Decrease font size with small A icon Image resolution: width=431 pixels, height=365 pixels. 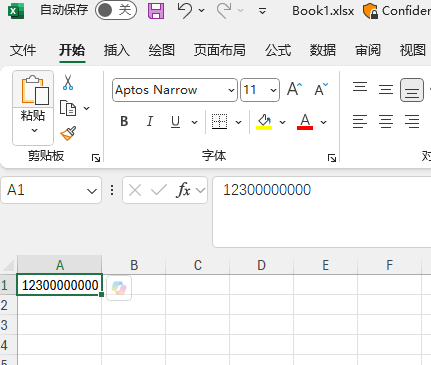(321, 89)
